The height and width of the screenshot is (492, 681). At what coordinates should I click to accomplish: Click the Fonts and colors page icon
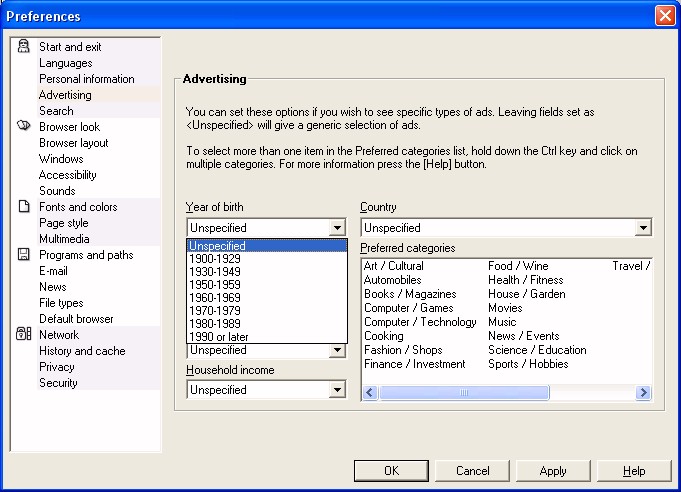[24, 207]
